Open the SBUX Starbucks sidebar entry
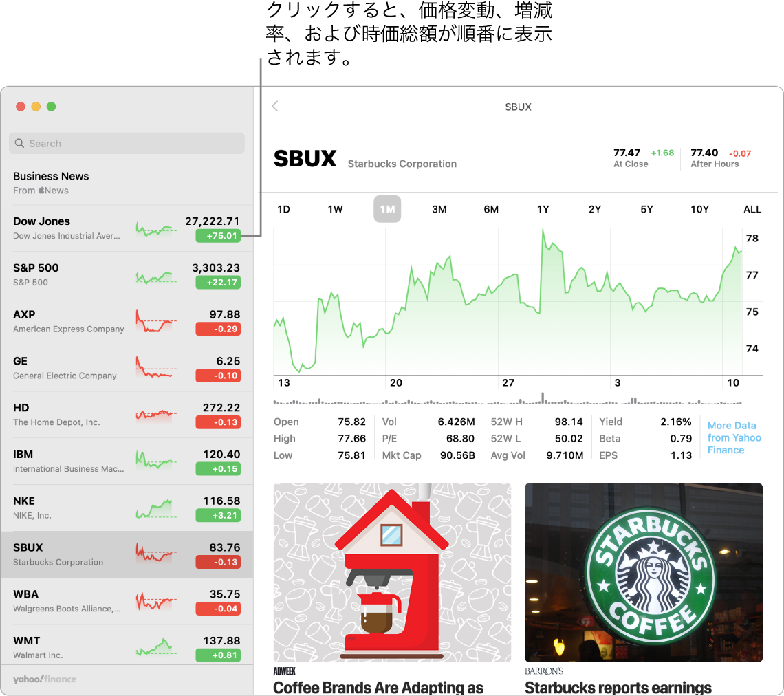The width and height of the screenshot is (784, 696). 103,554
